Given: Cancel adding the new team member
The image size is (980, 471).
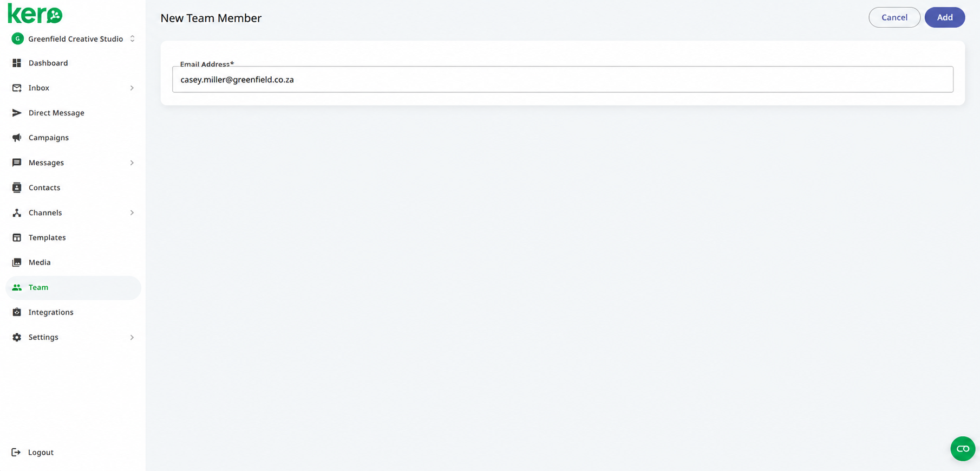Looking at the screenshot, I should [894, 17].
